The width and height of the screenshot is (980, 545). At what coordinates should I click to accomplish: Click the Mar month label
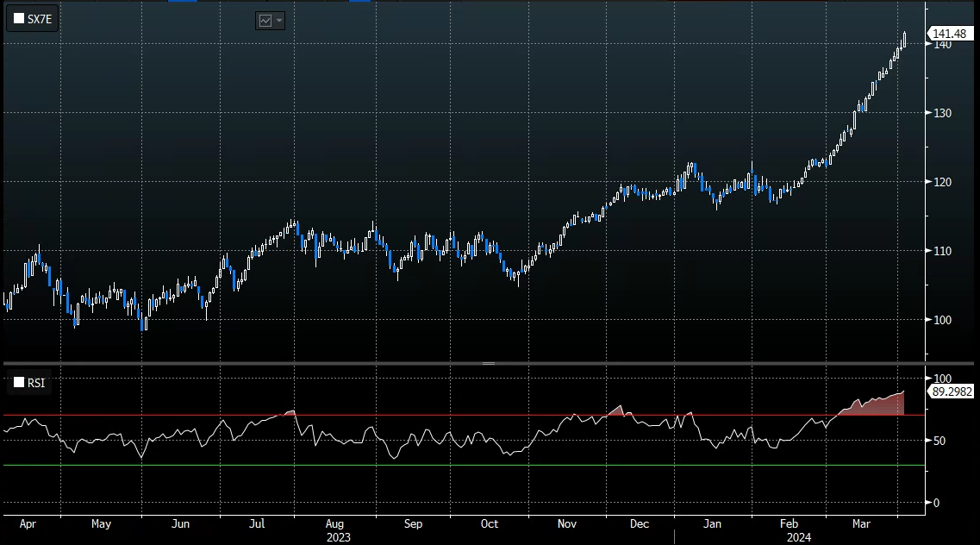861,523
